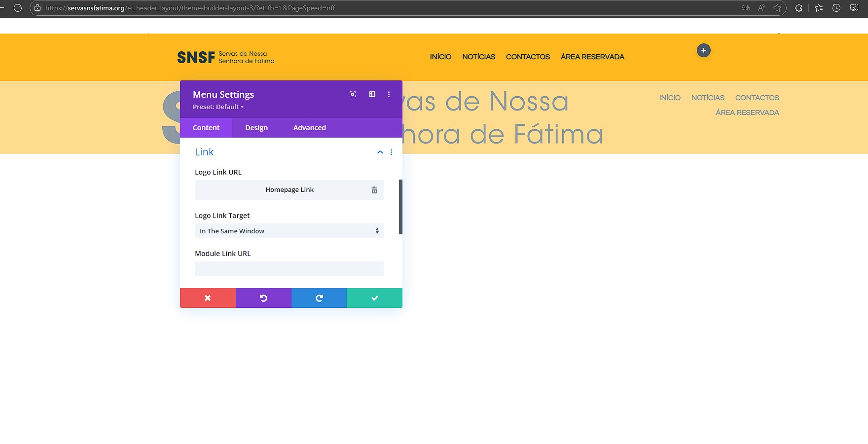The image size is (868, 444).
Task: Click the Link section title
Action: (204, 152)
